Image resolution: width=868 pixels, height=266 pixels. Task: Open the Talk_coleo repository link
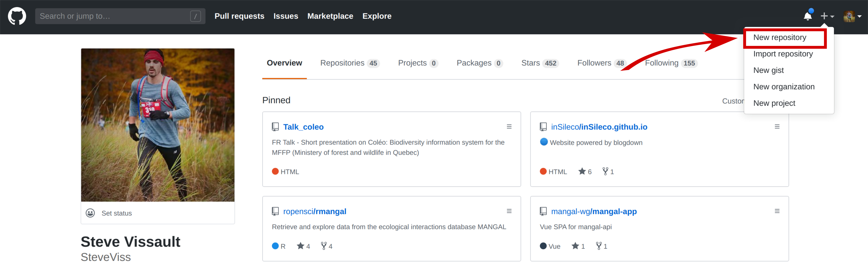(x=303, y=127)
